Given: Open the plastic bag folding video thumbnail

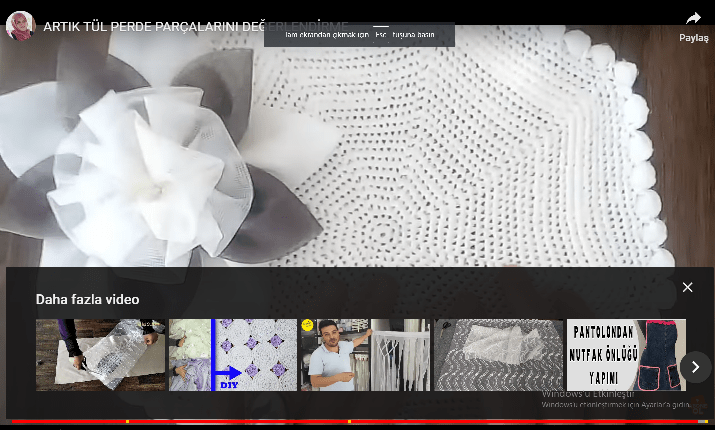Looking at the screenshot, I should [x=101, y=355].
